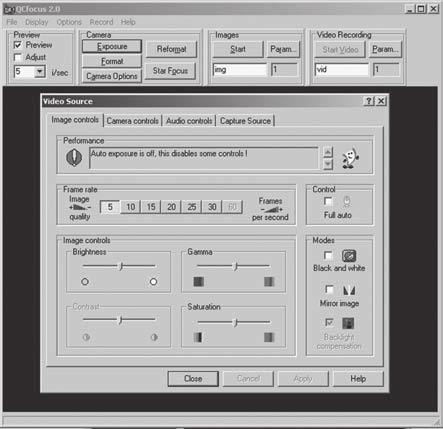Click the high brightness circle icon
Viewport: 443px width, 429px height.
click(x=153, y=282)
